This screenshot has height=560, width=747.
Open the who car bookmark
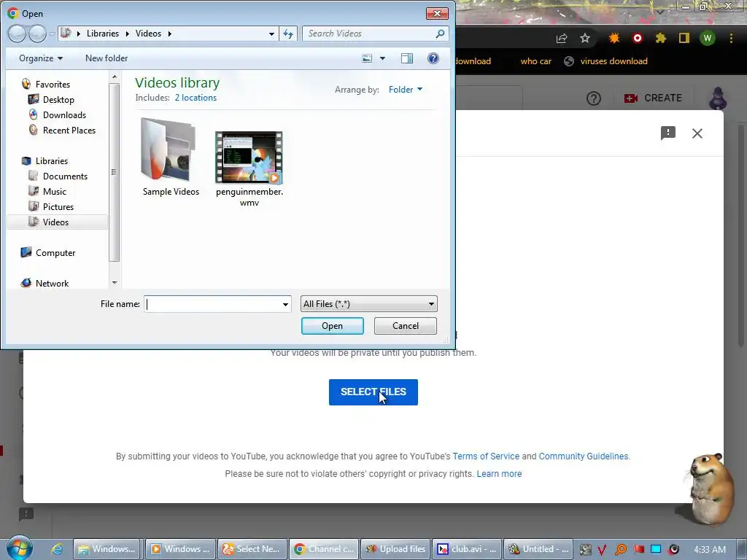click(535, 61)
